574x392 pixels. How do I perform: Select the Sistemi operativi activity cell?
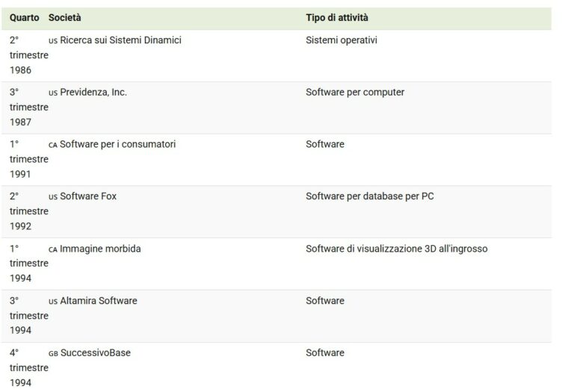(x=342, y=40)
